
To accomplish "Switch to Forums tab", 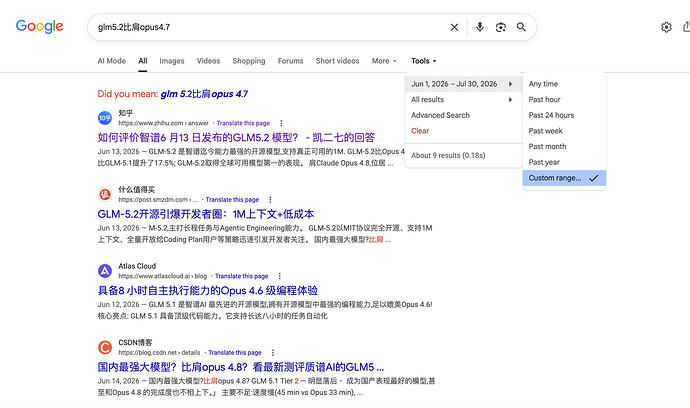I will (290, 61).
